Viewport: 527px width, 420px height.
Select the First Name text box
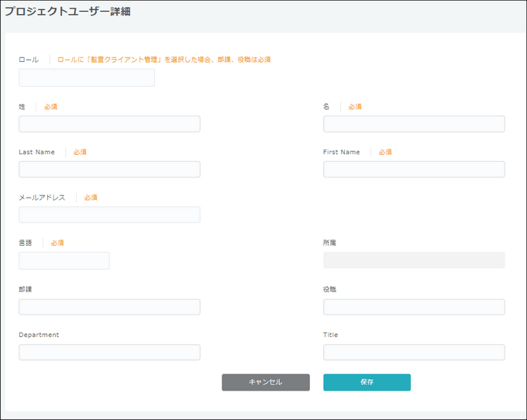[414, 170]
